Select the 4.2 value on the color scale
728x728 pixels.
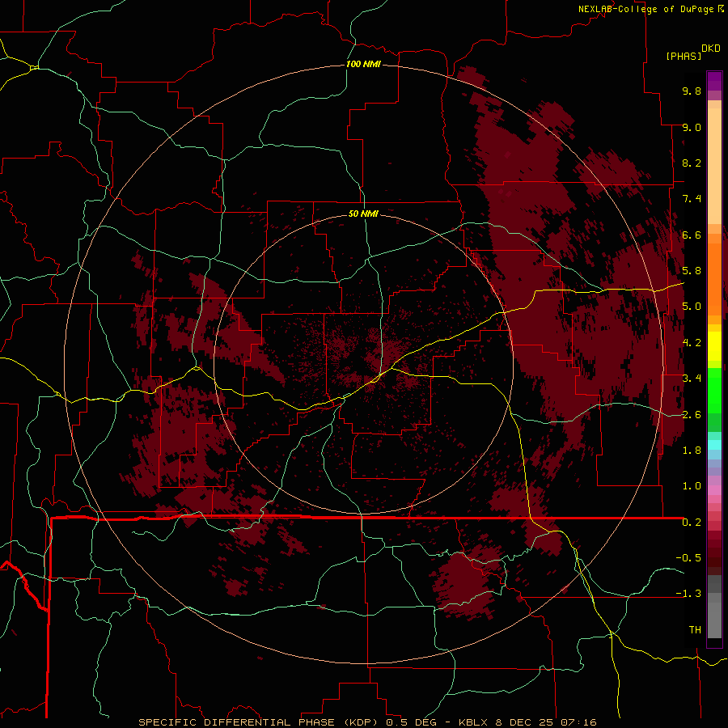[692, 342]
